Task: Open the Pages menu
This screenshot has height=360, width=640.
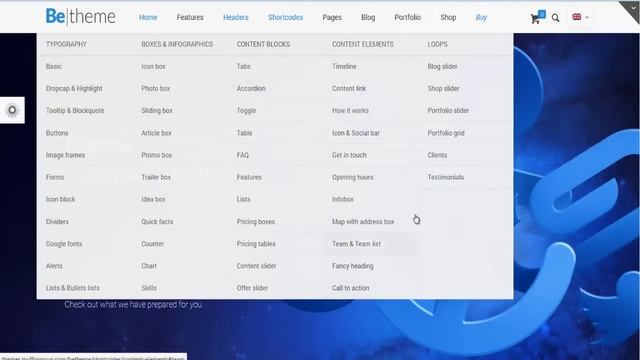Action: (332, 18)
